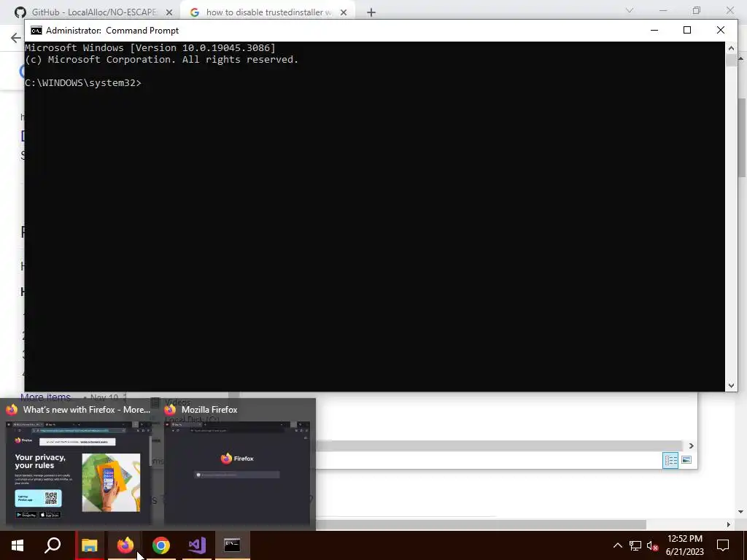Screen dimensions: 747x560
Task: Go back in the Chrome browser
Action: pyautogui.click(x=16, y=38)
